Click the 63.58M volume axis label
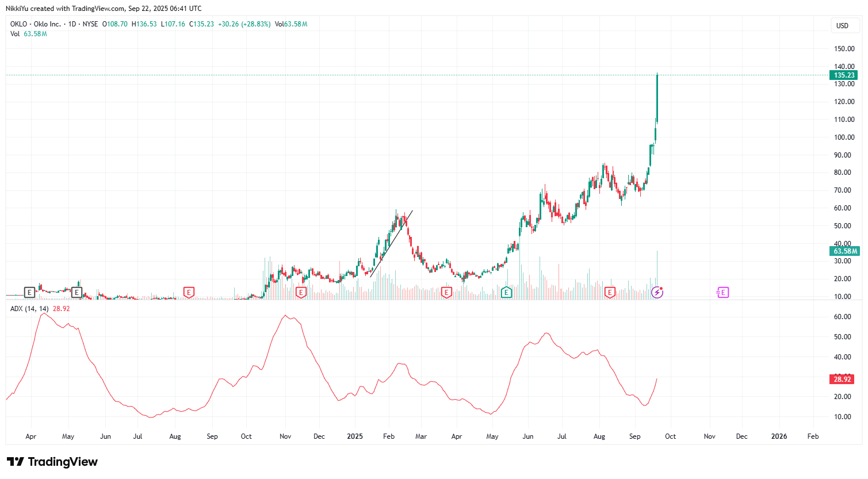Image resolution: width=868 pixels, height=479 pixels. pos(844,251)
